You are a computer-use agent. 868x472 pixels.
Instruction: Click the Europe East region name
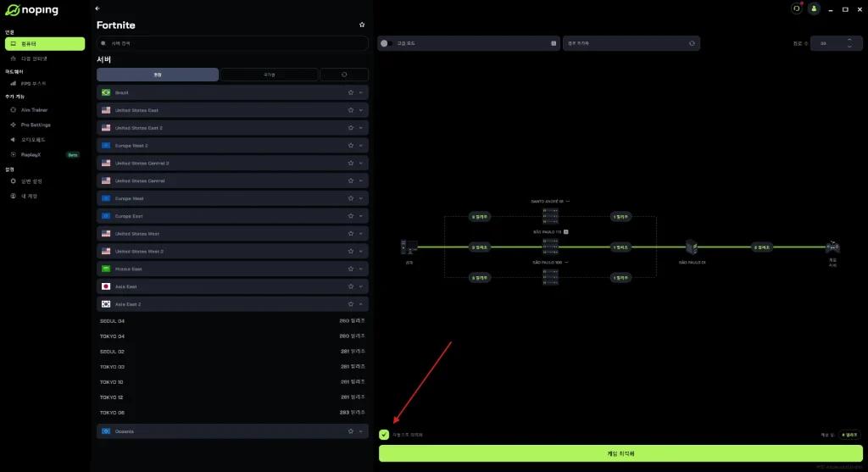point(129,216)
